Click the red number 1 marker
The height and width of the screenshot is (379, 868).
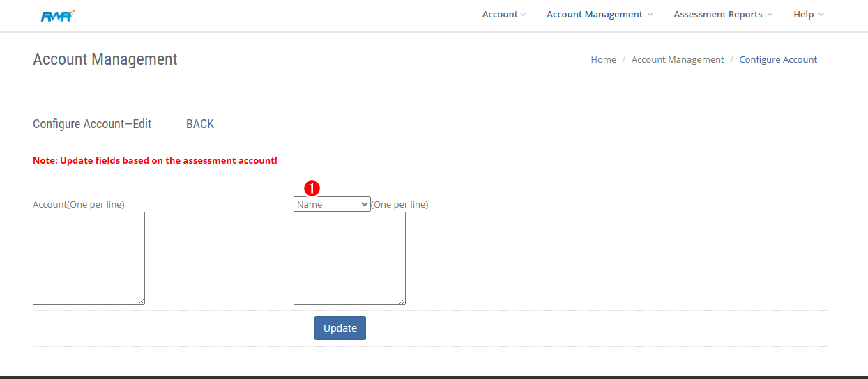point(313,188)
